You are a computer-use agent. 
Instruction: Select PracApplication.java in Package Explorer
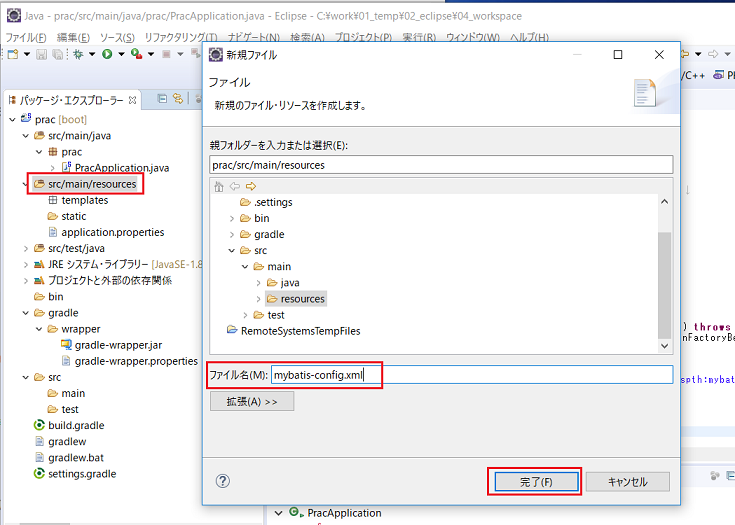tap(122, 168)
